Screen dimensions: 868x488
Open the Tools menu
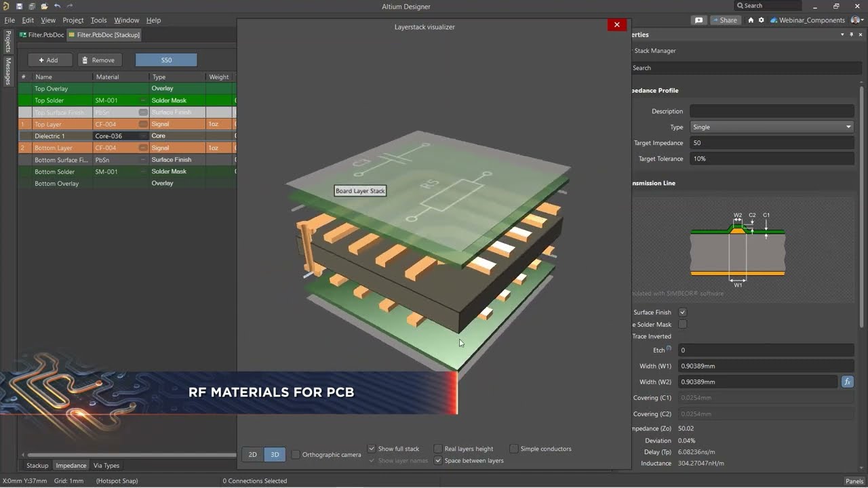click(99, 20)
